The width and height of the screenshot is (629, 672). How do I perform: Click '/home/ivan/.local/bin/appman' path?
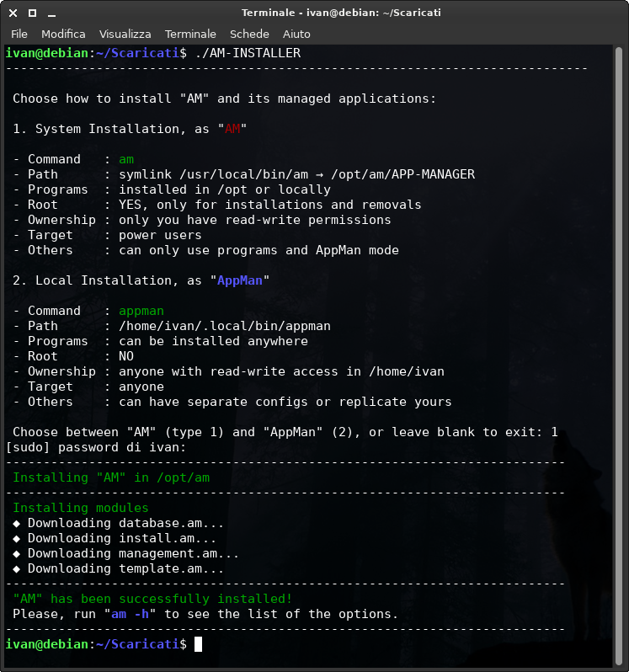(225, 326)
